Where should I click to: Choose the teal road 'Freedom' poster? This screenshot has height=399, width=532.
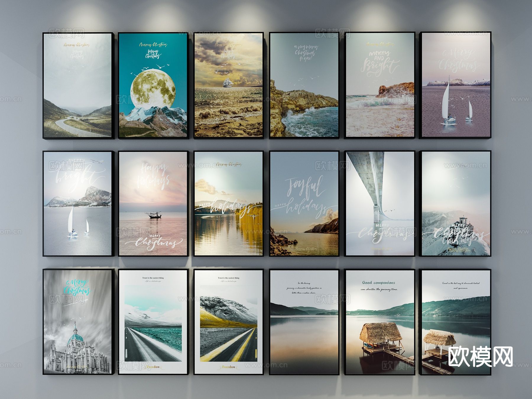[x=153, y=322]
